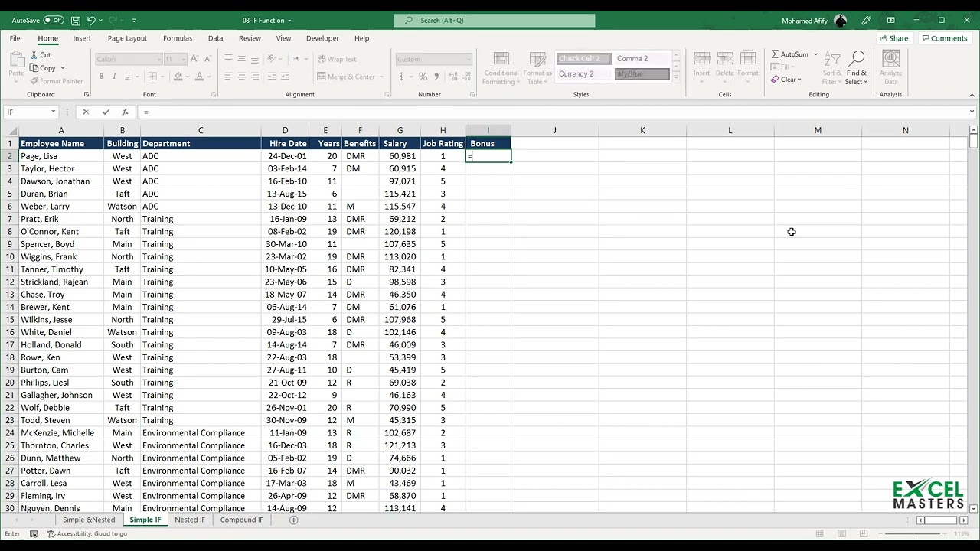The height and width of the screenshot is (551, 980).
Task: Open Format as Table menu
Action: pyautogui.click(x=537, y=69)
